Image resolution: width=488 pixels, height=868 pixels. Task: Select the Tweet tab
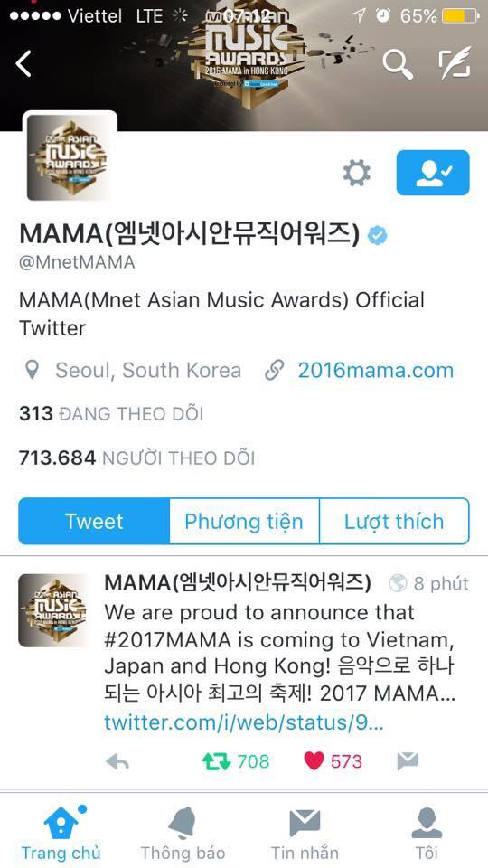(x=94, y=522)
